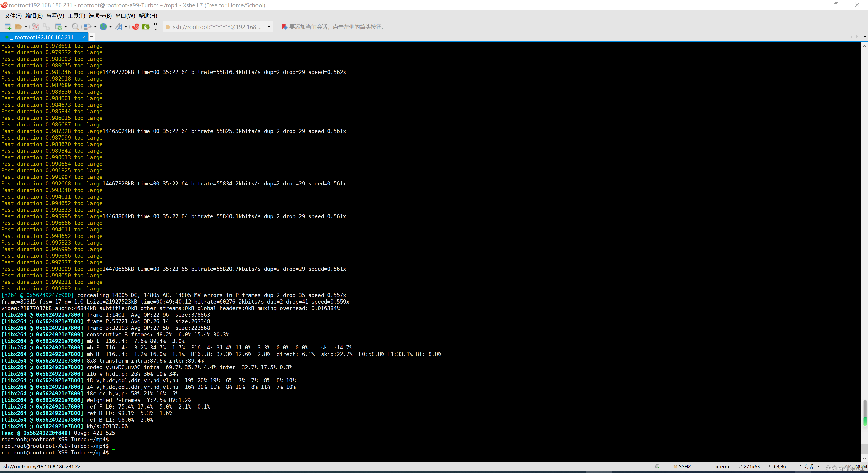Image resolution: width=868 pixels, height=473 pixels.
Task: Click the lock icon in address bar
Action: 167,27
